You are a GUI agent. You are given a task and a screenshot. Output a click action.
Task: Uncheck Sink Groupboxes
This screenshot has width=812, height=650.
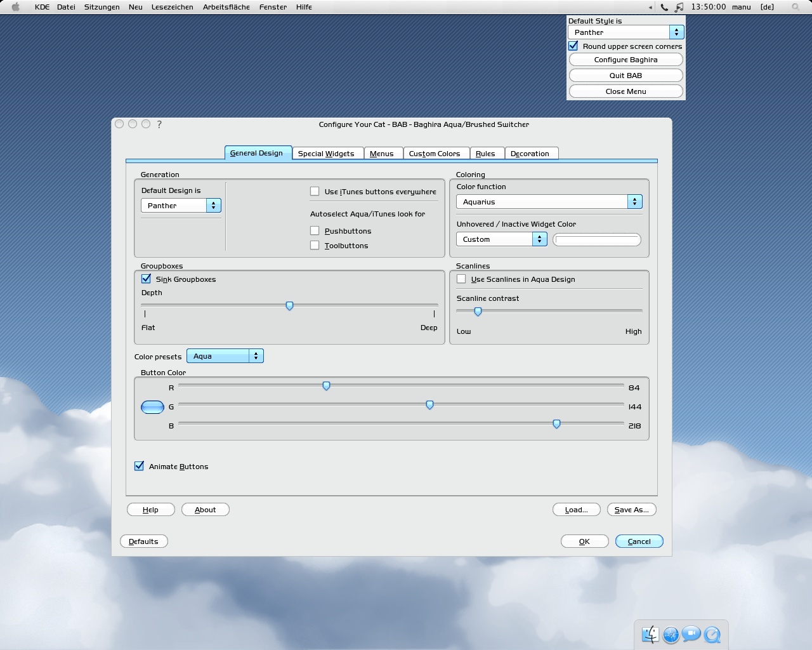tap(146, 279)
